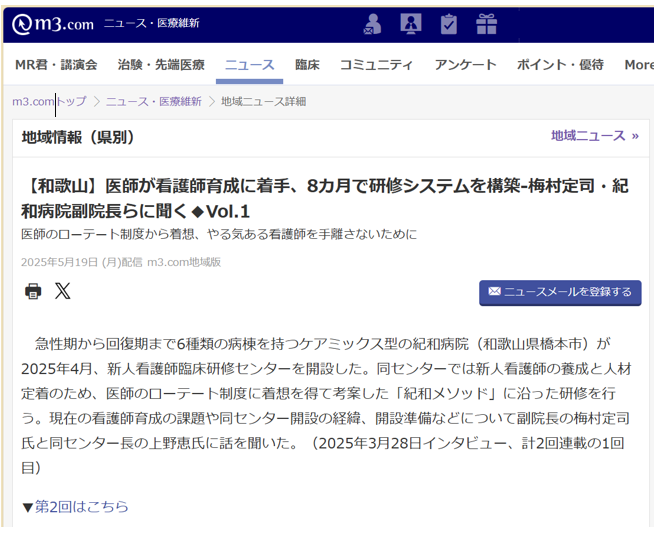Open the gift box icon
The height and width of the screenshot is (541, 661).
pos(486,24)
